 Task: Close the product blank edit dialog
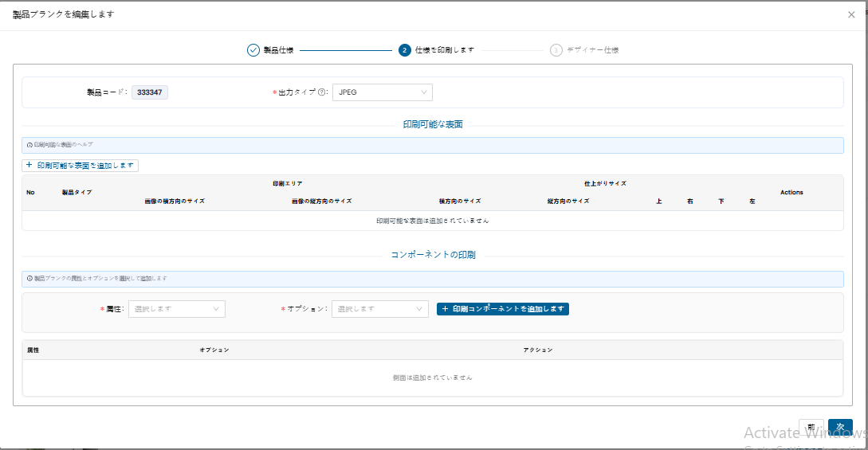[x=851, y=14]
